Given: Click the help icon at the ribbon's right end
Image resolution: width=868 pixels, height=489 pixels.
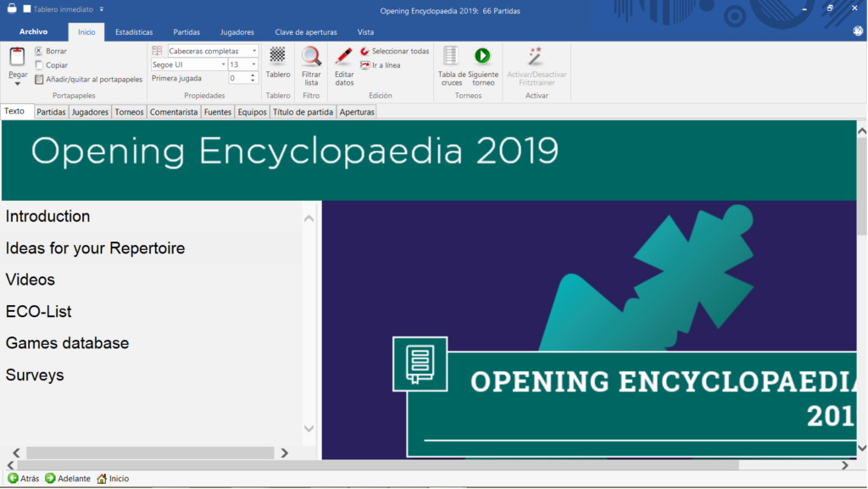Looking at the screenshot, I should click(858, 31).
